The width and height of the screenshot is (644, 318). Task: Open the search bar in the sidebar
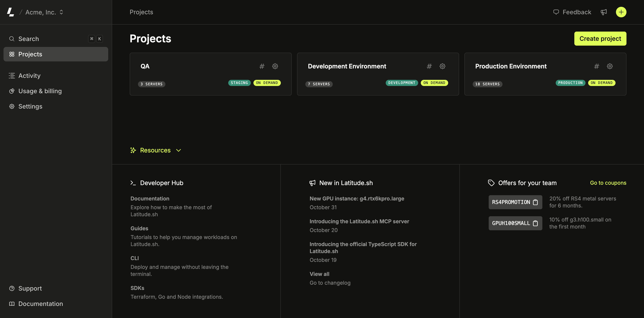pos(28,39)
